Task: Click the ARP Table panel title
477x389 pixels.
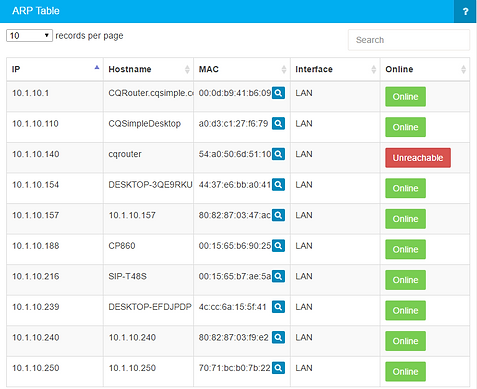Action: 36,11
